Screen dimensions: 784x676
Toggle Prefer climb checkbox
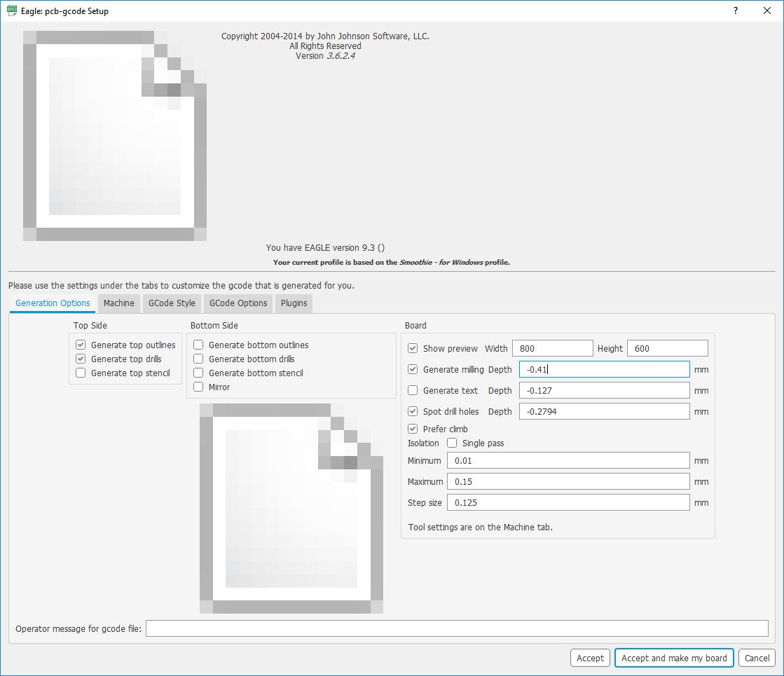[x=413, y=429]
